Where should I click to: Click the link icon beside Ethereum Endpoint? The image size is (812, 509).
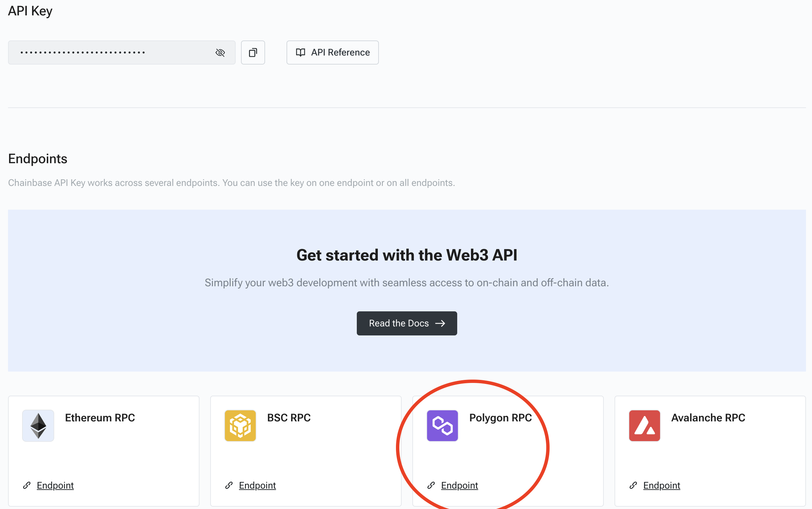coord(27,485)
